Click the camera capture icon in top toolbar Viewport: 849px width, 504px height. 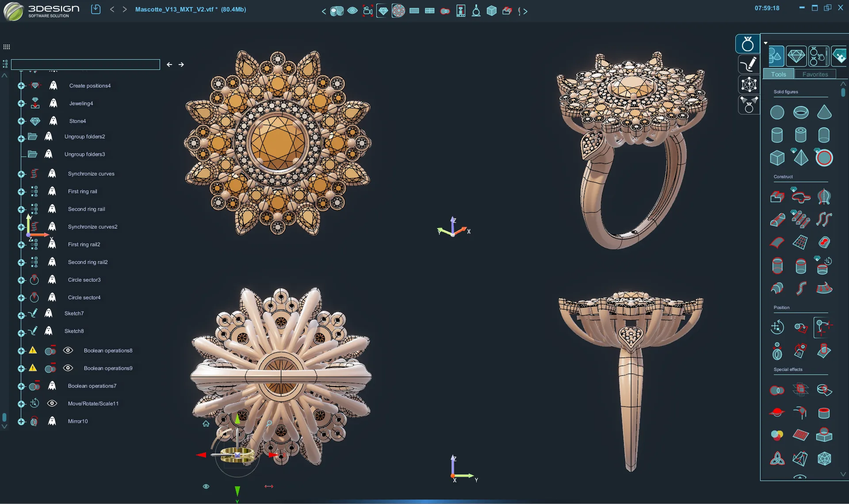[x=367, y=11]
